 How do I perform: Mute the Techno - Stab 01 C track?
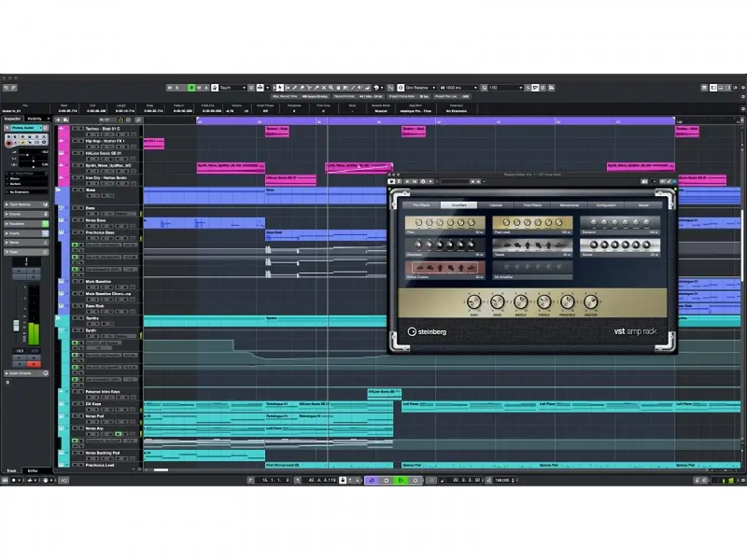click(x=74, y=129)
